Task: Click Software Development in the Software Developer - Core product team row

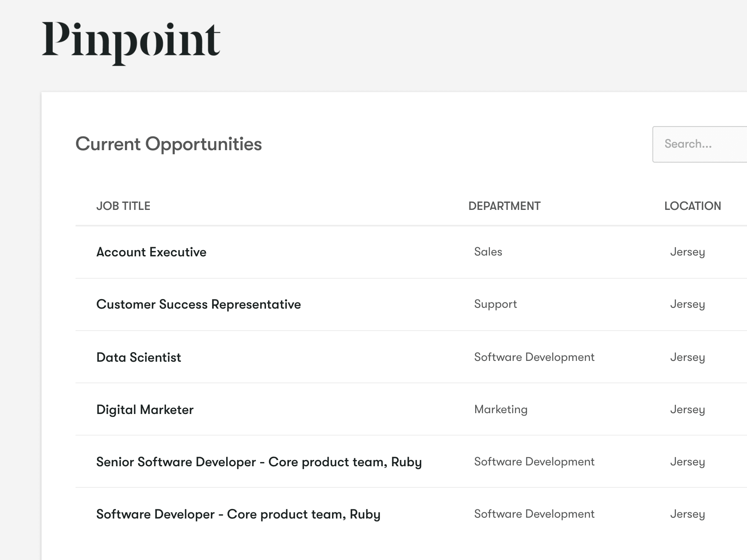Action: click(534, 514)
